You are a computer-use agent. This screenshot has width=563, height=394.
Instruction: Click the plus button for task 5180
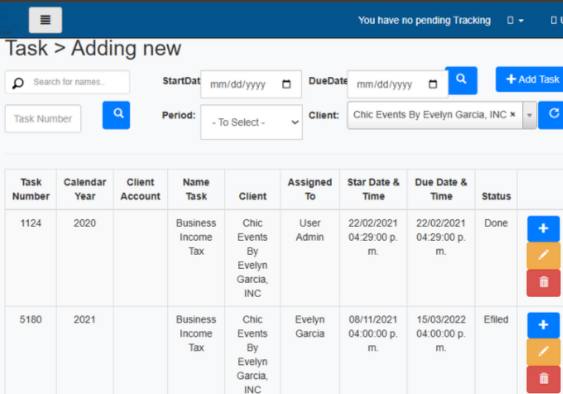pos(543,325)
